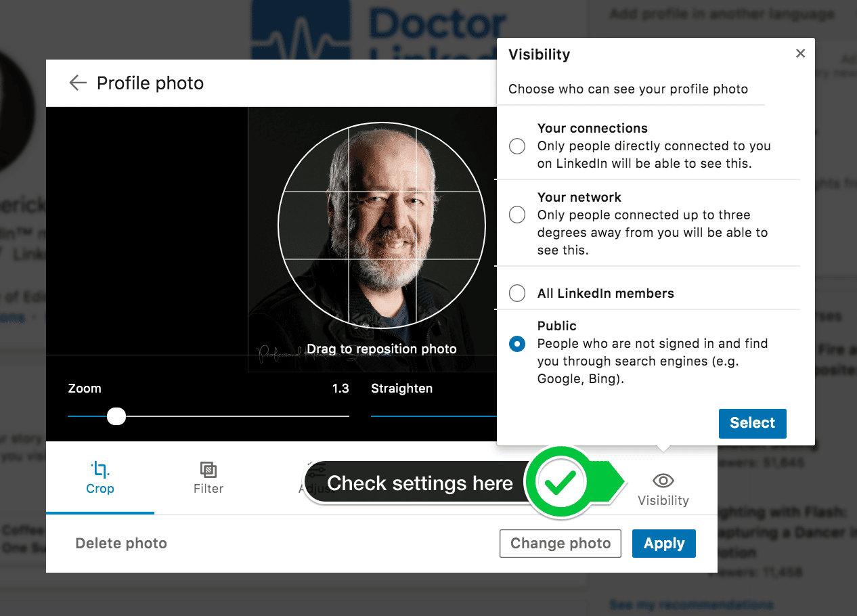Confirm visibility with the Select button
Image resolution: width=857 pixels, height=616 pixels.
coord(752,423)
